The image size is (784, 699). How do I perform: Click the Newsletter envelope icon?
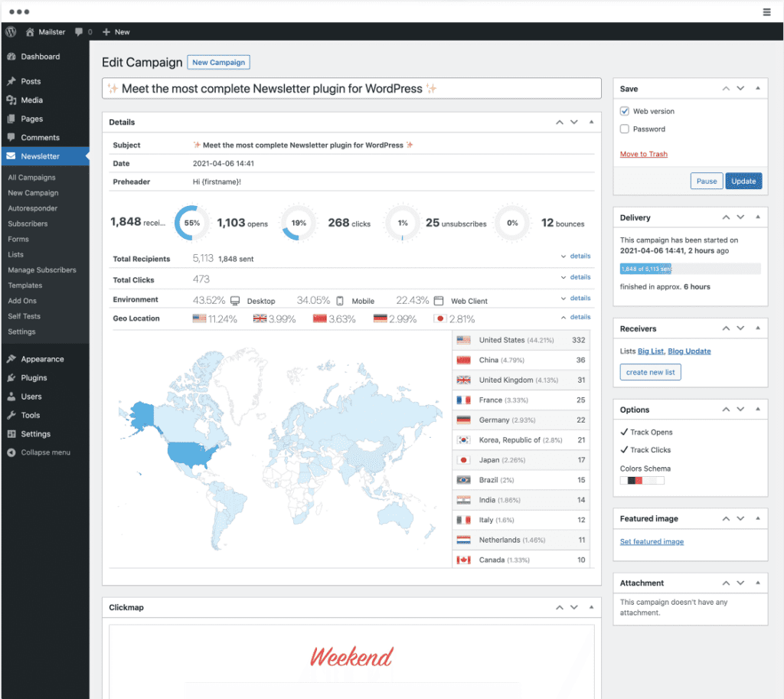click(x=11, y=156)
